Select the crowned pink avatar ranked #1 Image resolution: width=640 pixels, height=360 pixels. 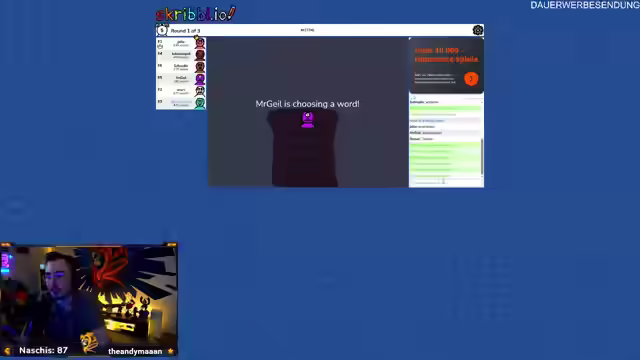point(200,43)
